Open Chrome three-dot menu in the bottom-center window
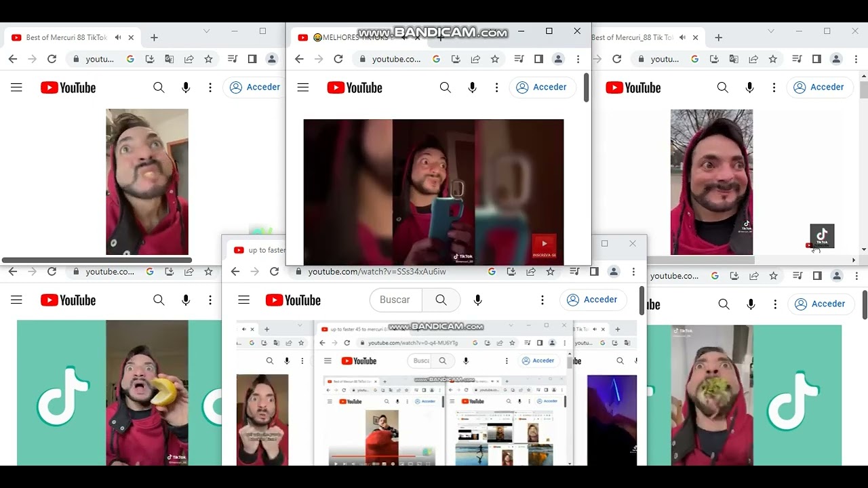 (633, 272)
